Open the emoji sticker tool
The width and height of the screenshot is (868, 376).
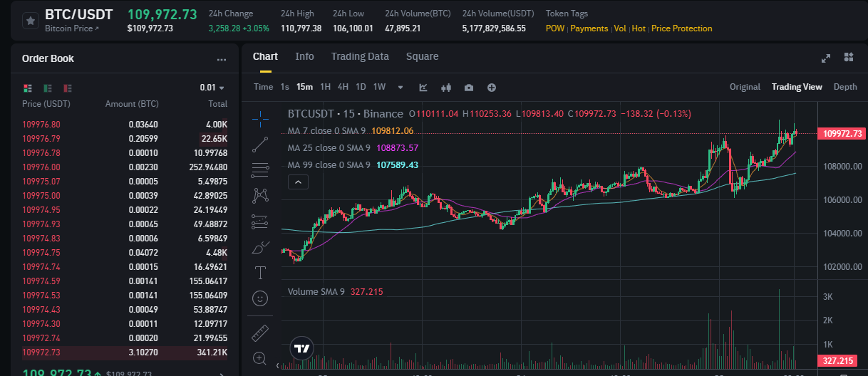click(x=261, y=298)
